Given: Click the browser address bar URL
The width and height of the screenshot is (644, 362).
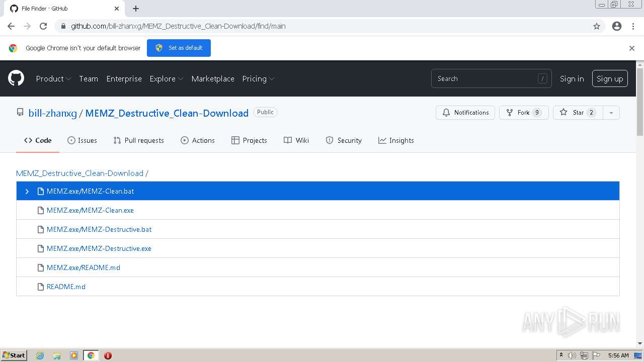Looking at the screenshot, I should tap(178, 26).
